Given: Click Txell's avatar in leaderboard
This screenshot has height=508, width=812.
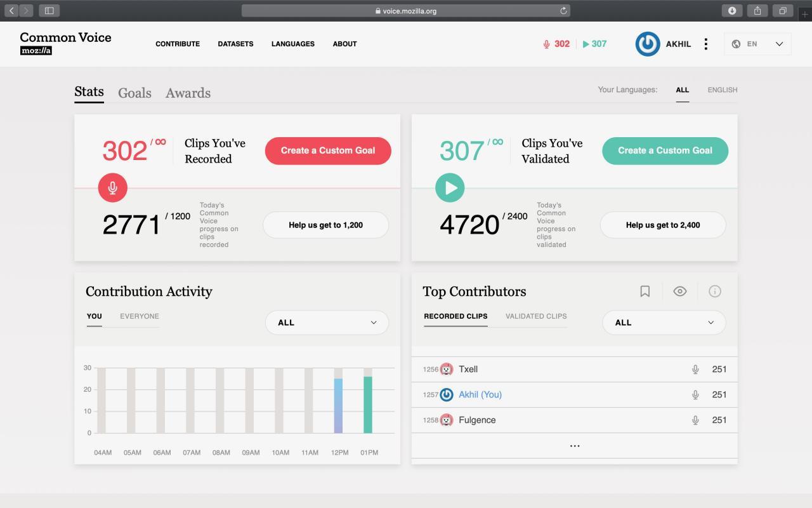Looking at the screenshot, I should tap(447, 369).
